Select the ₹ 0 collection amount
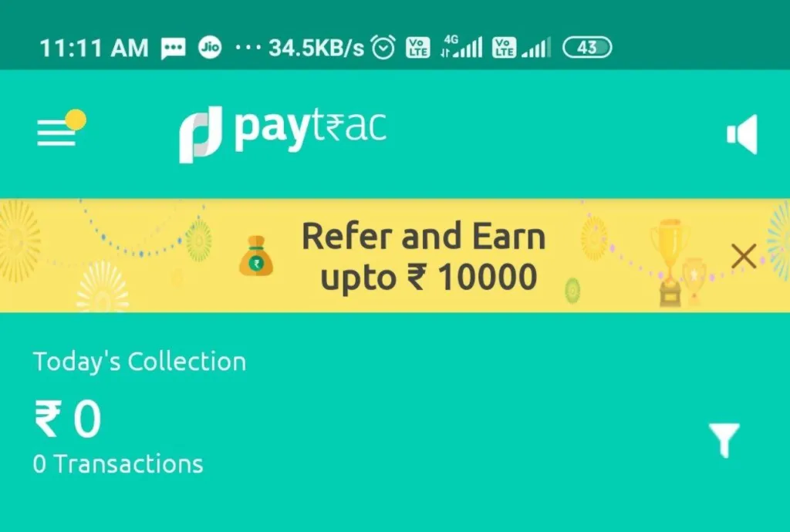 pyautogui.click(x=68, y=419)
